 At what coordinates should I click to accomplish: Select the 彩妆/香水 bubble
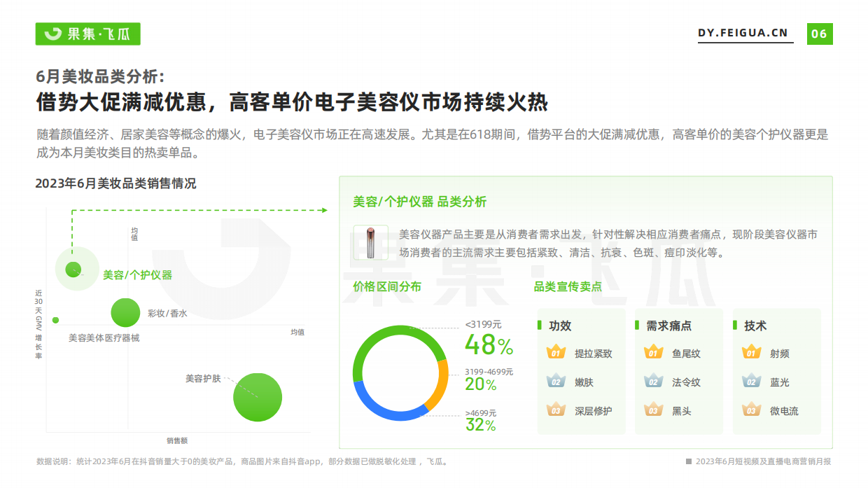point(125,312)
